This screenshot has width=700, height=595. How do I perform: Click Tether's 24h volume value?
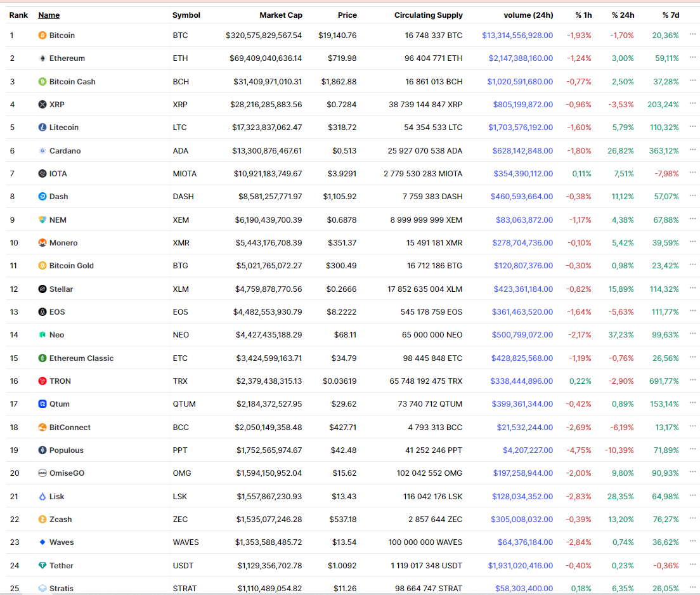tap(520, 566)
